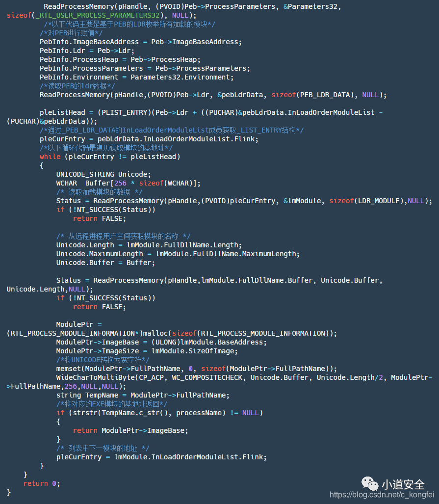439x504 pixels.
Task: Click the line 'PebInfo.ImageBaseAddress = Peb->ImageBaseAddress;'
Action: [x=140, y=42]
